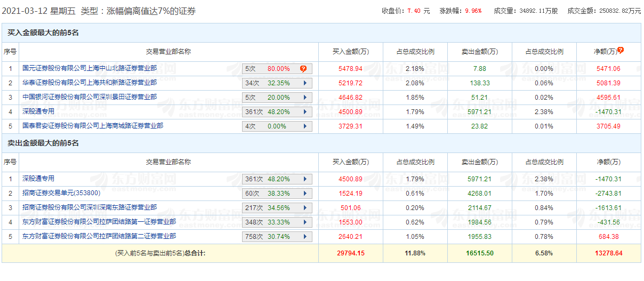Click the arrow icon beside 348次 33.33%

tap(305, 222)
